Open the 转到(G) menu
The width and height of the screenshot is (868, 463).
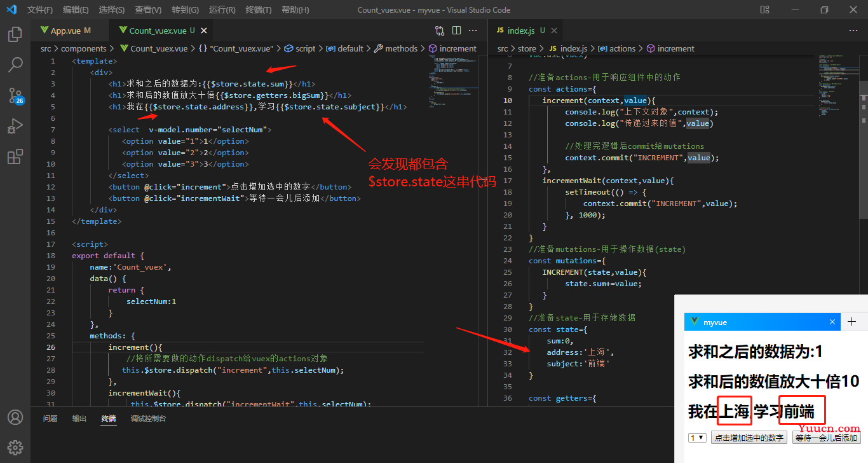tap(185, 10)
